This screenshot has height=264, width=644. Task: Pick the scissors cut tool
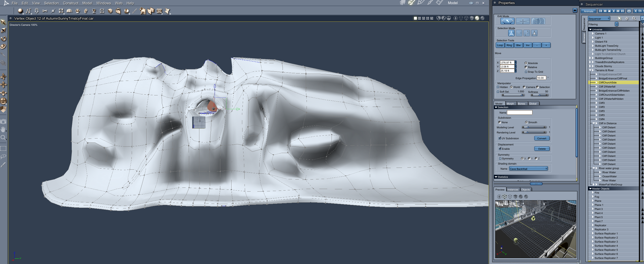[45, 11]
